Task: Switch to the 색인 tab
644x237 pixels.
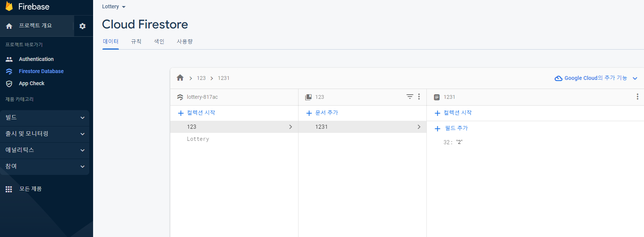Action: click(x=159, y=42)
